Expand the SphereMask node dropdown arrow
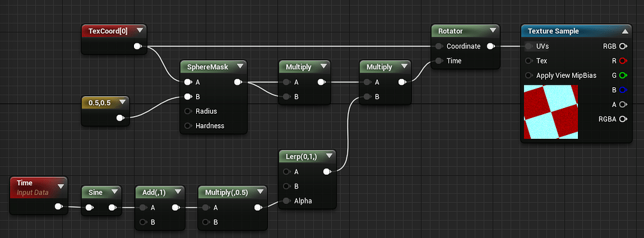644x238 pixels. click(x=240, y=67)
